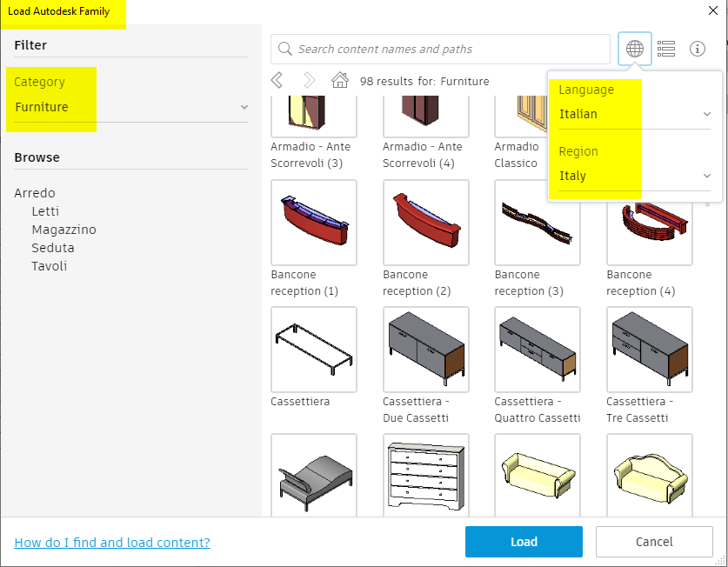Click the search magnifier icon
The height and width of the screenshot is (567, 728).
click(x=284, y=49)
